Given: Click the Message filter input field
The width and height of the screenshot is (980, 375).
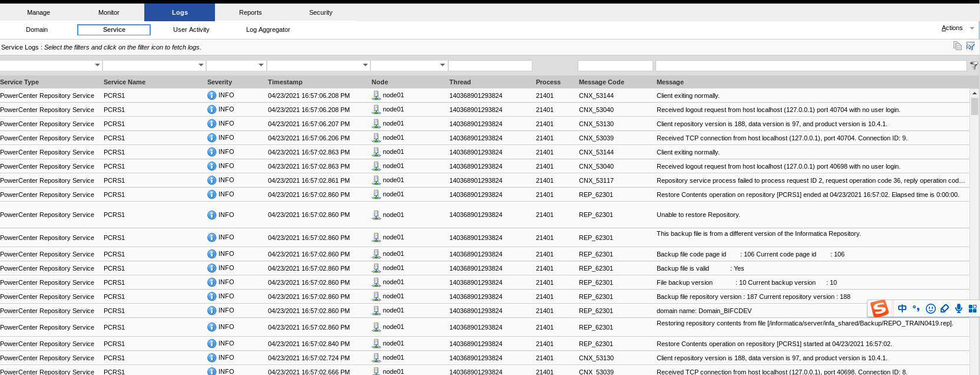Looking at the screenshot, I should point(811,66).
